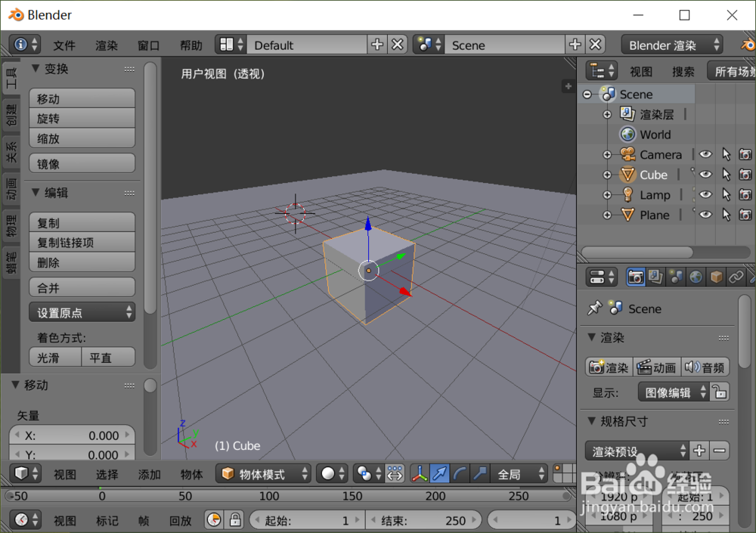The height and width of the screenshot is (533, 756).
Task: Open the 渲染预设 presets dropdown
Action: pyautogui.click(x=637, y=451)
